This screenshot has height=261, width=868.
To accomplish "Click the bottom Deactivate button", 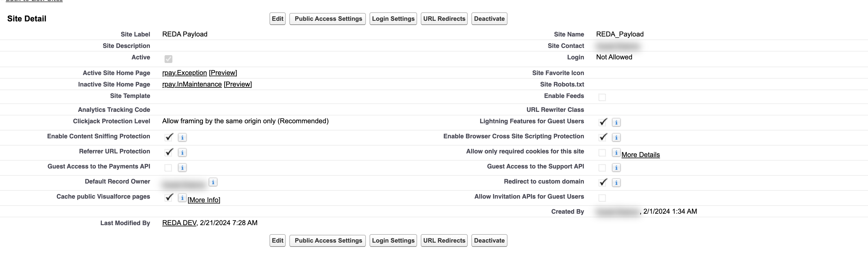I will click(489, 241).
